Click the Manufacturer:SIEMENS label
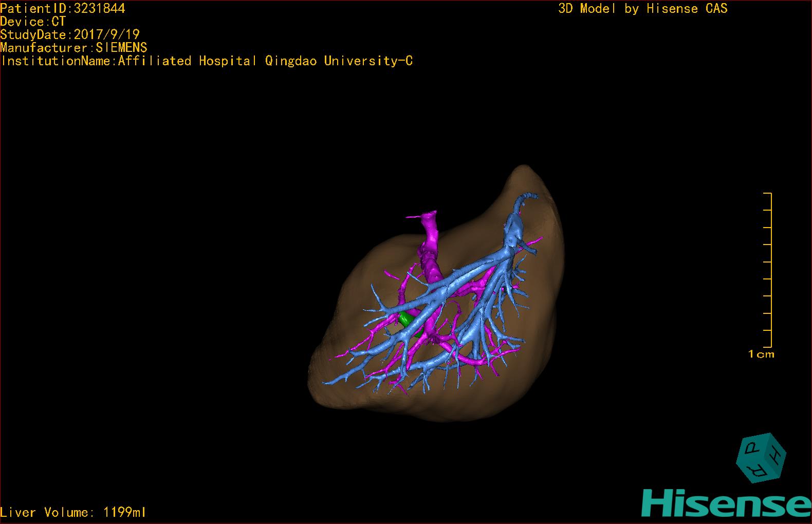The width and height of the screenshot is (812, 524). [x=73, y=48]
